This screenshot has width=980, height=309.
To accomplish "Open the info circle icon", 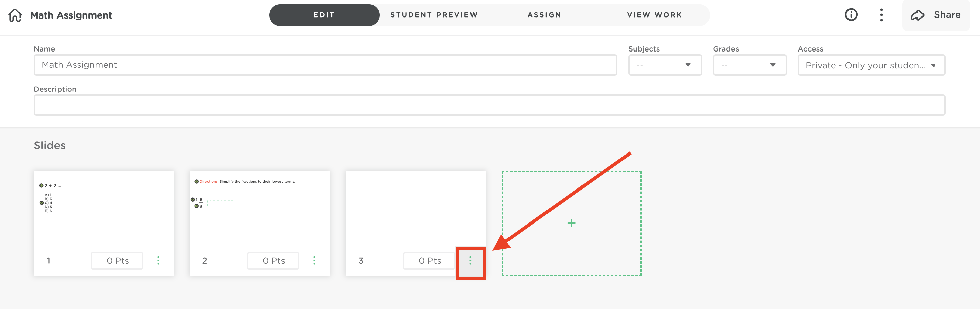I will pos(851,15).
